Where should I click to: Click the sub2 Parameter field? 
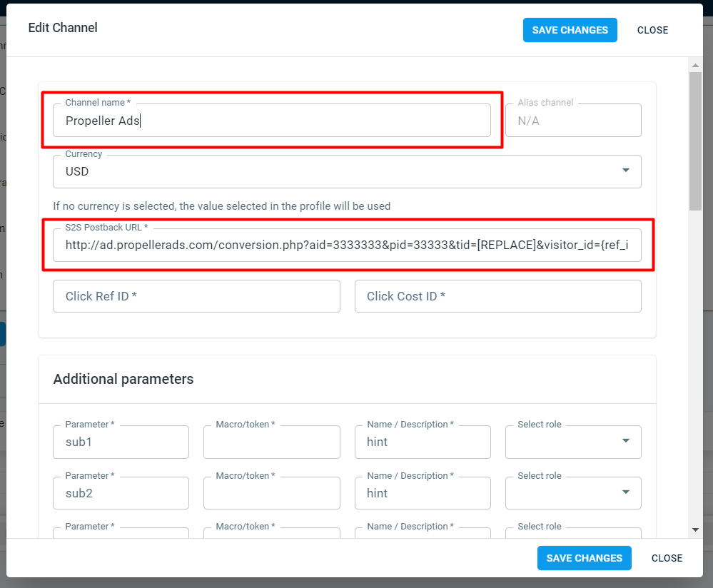(x=121, y=493)
